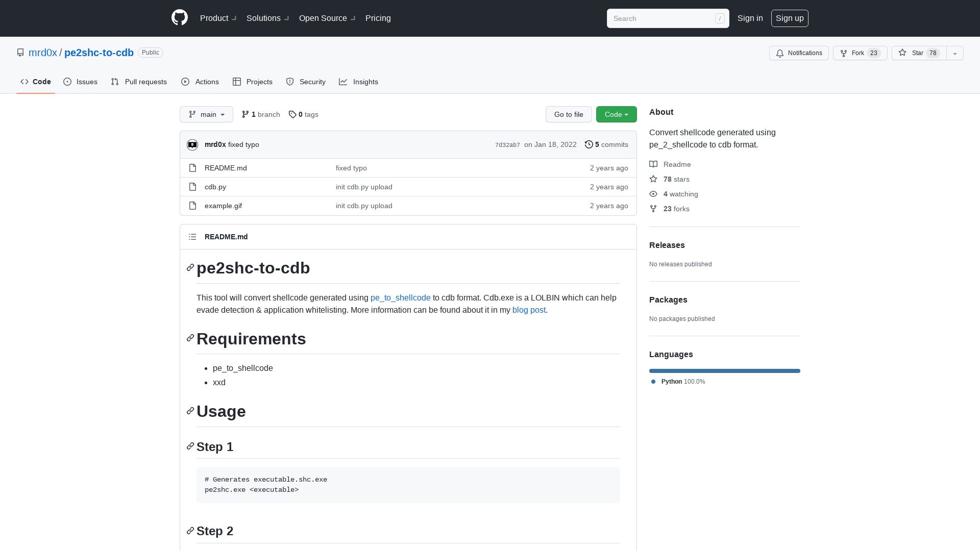This screenshot has height=551, width=980.
Task: Click the Sign in link
Action: click(750, 18)
